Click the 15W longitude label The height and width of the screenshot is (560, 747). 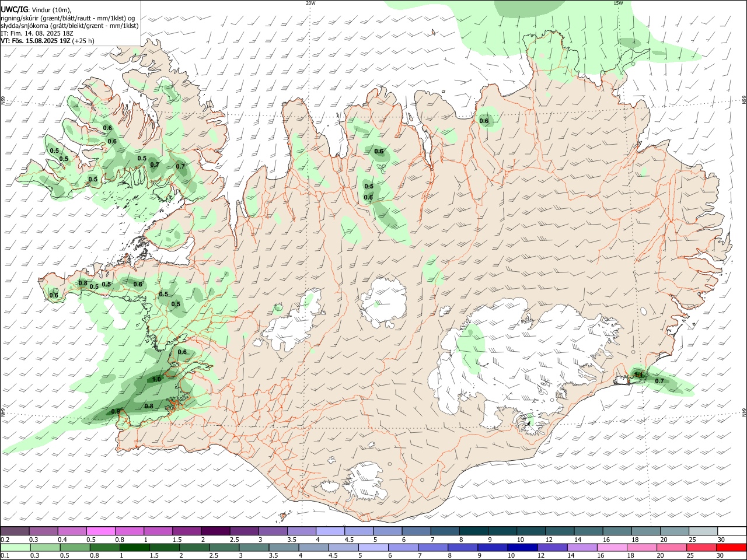tap(617, 3)
